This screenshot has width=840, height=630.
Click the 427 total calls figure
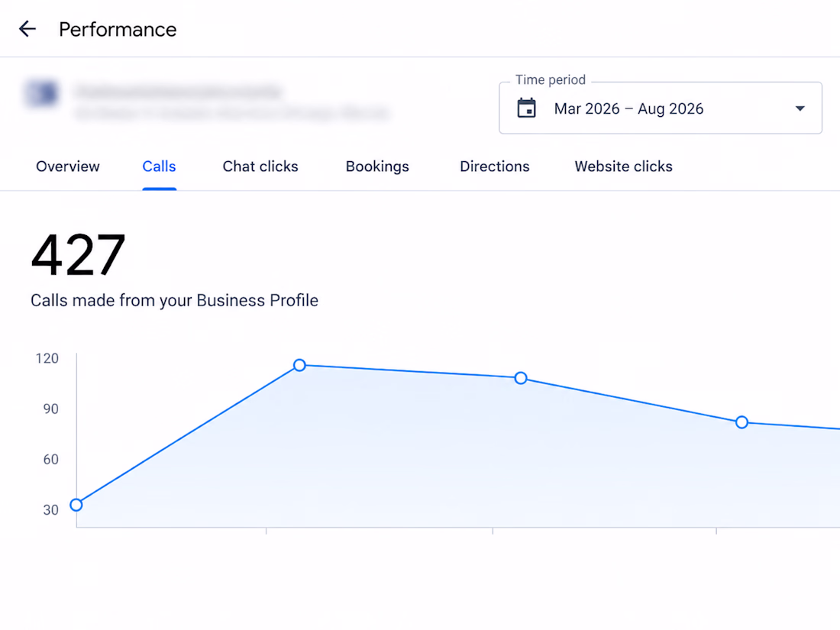pyautogui.click(x=78, y=255)
